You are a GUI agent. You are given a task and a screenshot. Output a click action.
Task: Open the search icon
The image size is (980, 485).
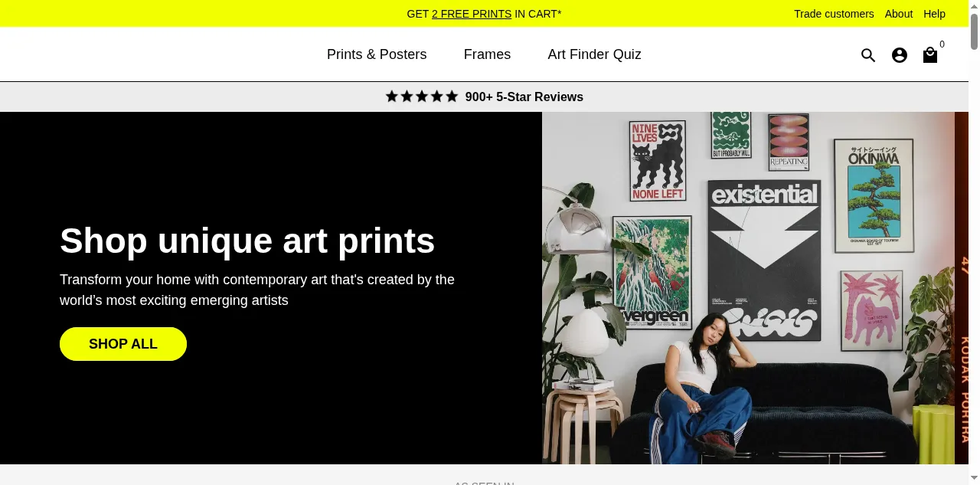[x=868, y=55]
